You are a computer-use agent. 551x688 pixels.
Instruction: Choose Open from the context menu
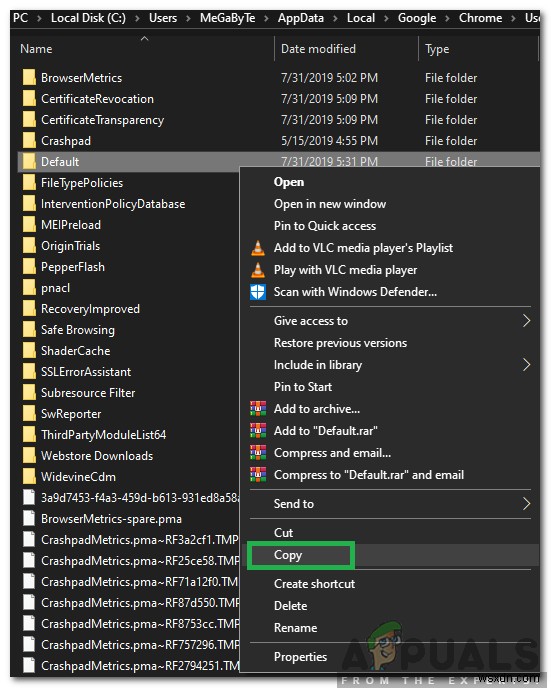(x=289, y=182)
